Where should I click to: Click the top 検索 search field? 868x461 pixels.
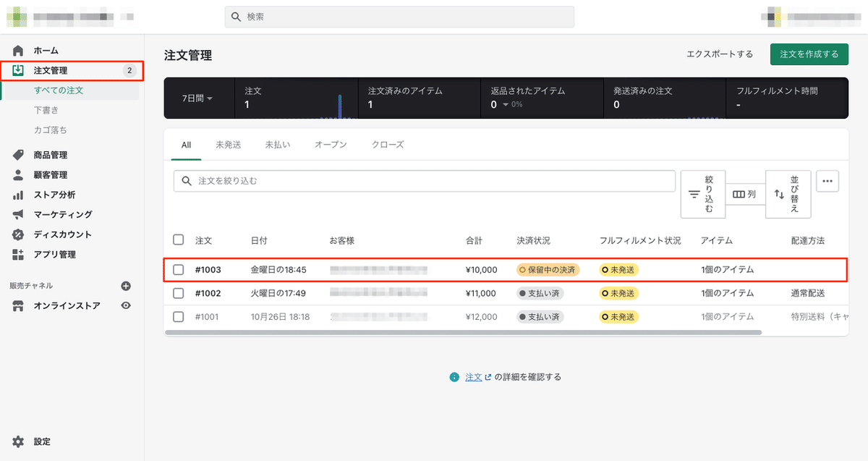click(x=399, y=17)
